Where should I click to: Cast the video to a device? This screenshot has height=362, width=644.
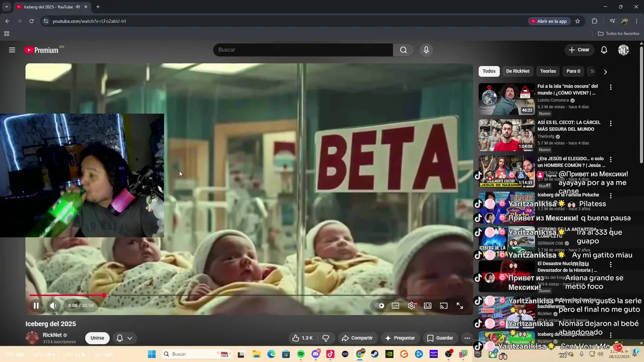444,306
